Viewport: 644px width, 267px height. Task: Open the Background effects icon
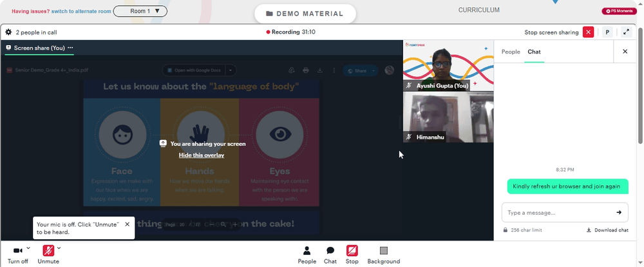[x=384, y=250]
